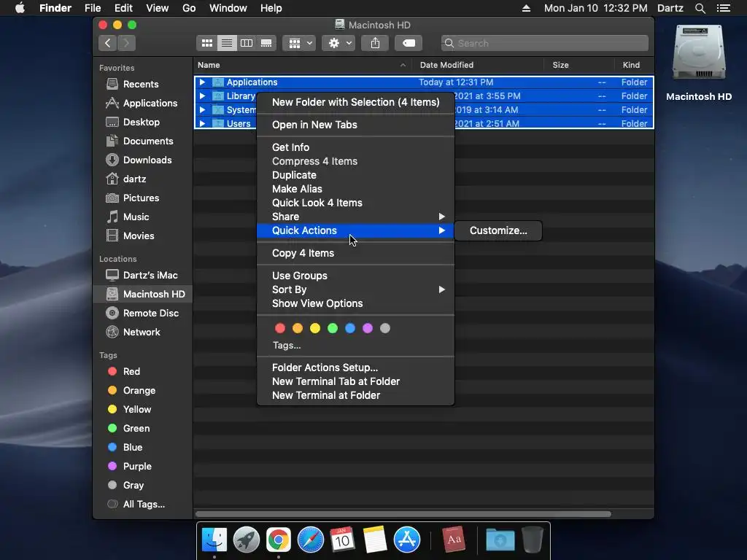Apply the blue tag in the context menu

pos(350,328)
